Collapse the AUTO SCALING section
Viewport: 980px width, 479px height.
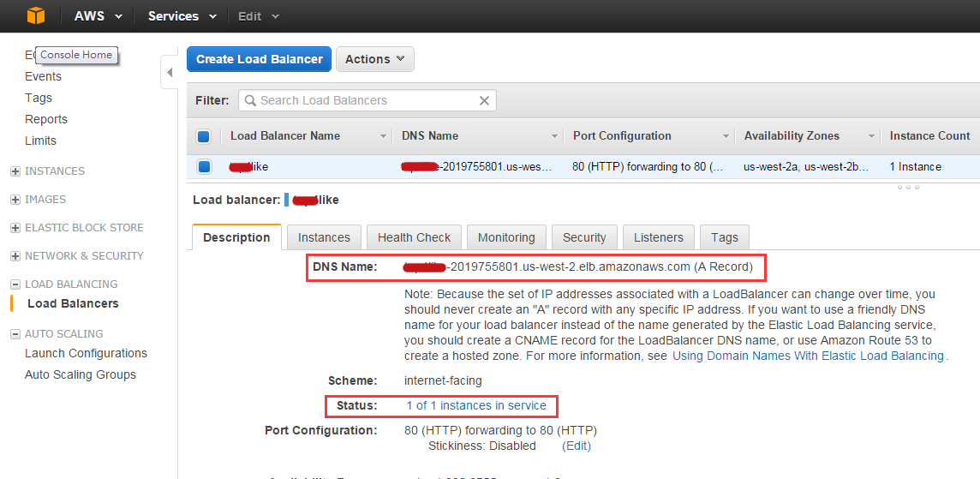click(x=15, y=334)
